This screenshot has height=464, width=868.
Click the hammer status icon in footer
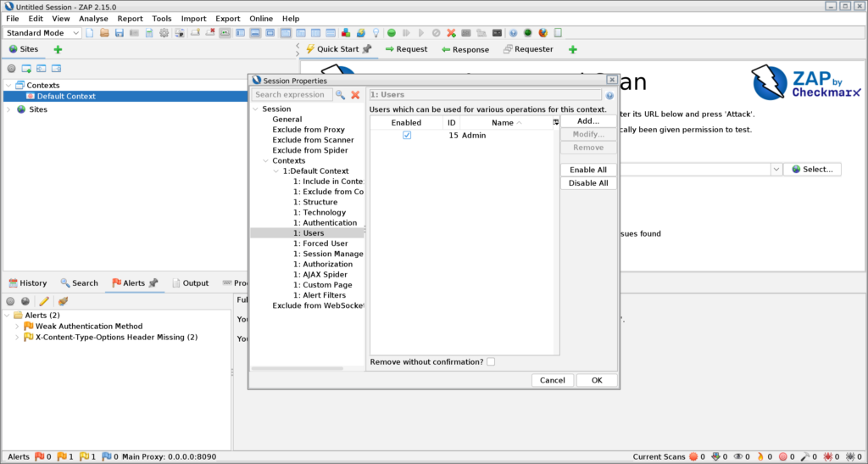[x=805, y=457]
